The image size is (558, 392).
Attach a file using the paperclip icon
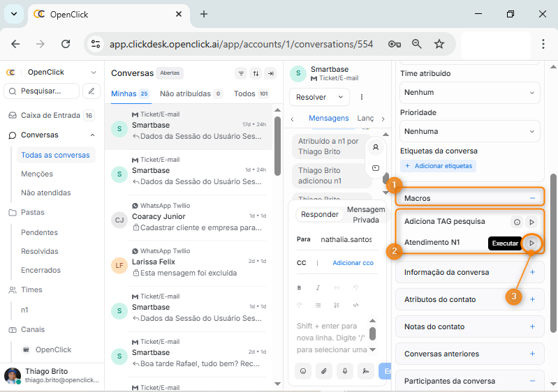(324, 371)
